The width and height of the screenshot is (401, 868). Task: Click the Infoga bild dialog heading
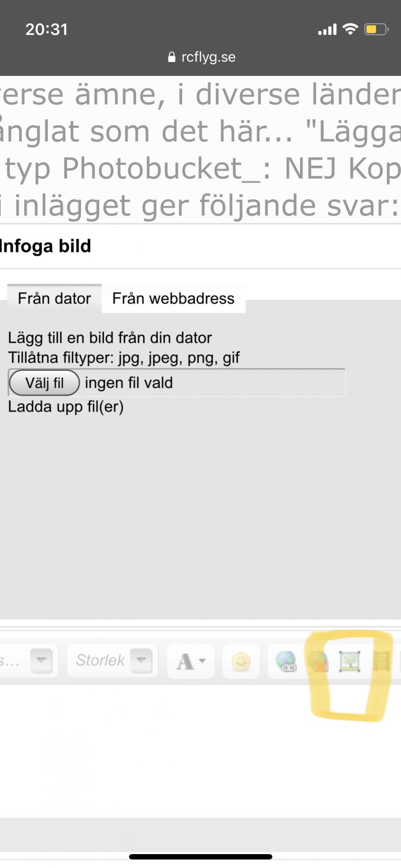pos(46,246)
